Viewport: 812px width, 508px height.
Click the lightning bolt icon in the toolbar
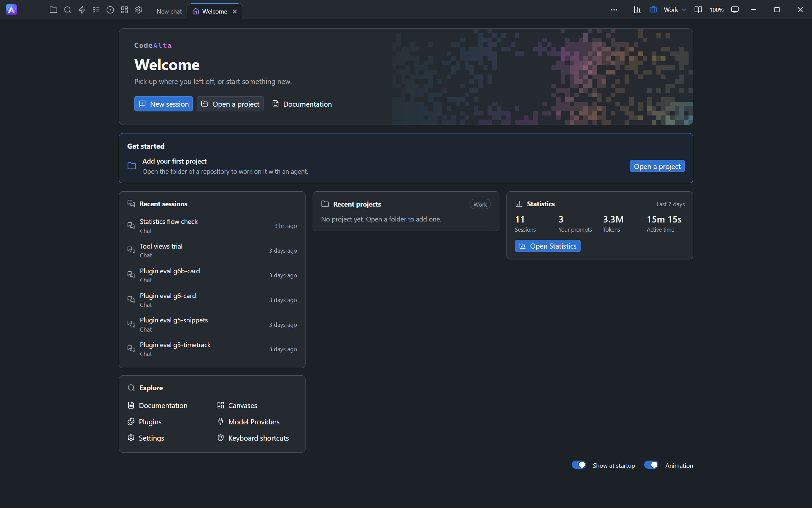82,10
